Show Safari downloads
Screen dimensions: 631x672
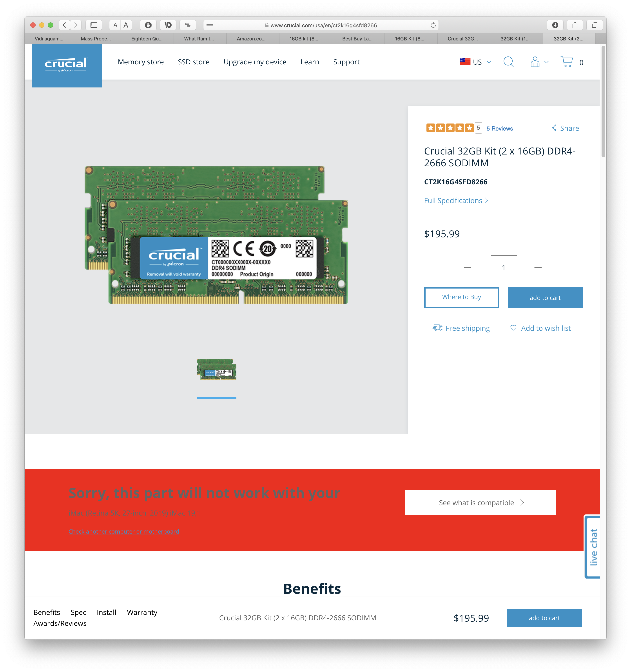[x=555, y=25]
